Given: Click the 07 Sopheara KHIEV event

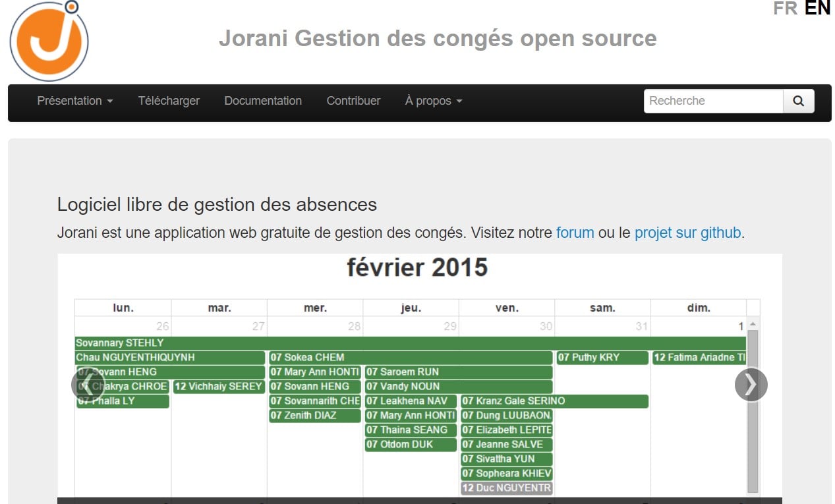Looking at the screenshot, I should (x=507, y=474).
